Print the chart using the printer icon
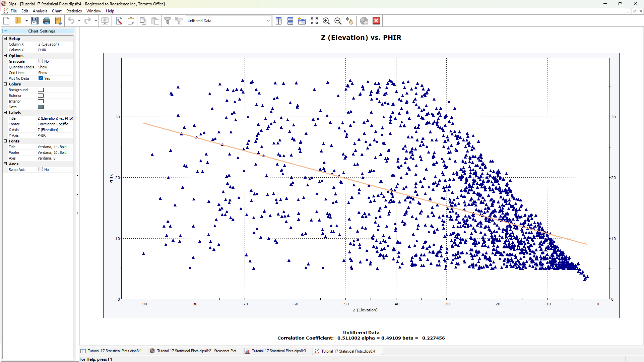Image resolution: width=644 pixels, height=362 pixels. [47, 21]
